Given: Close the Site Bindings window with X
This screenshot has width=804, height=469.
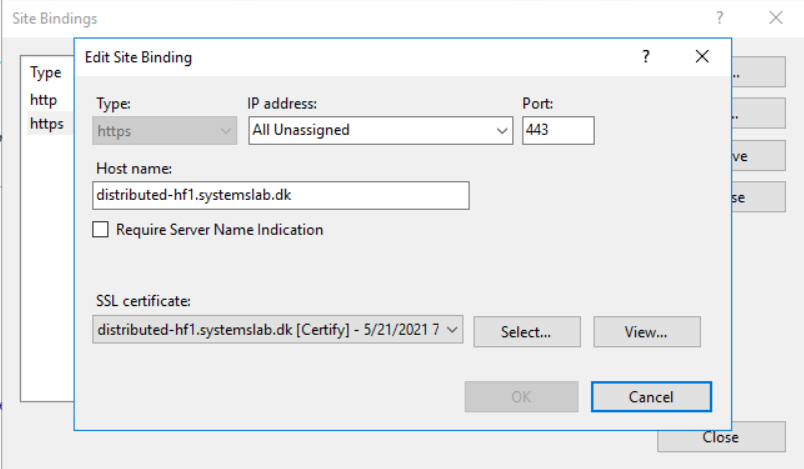Looking at the screenshot, I should click(x=776, y=18).
